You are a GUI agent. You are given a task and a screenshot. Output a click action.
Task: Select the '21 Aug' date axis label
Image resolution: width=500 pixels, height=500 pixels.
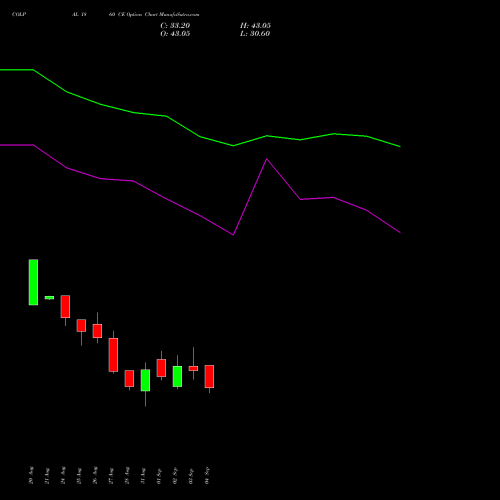[47, 476]
